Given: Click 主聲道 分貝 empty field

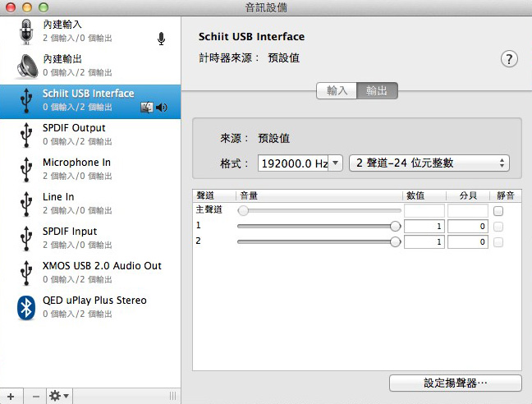Looking at the screenshot, I should pyautogui.click(x=467, y=211).
